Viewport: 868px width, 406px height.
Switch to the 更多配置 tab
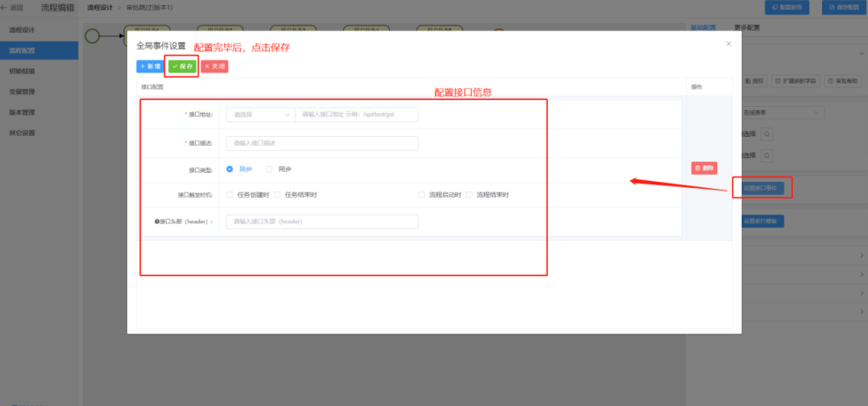coord(747,27)
